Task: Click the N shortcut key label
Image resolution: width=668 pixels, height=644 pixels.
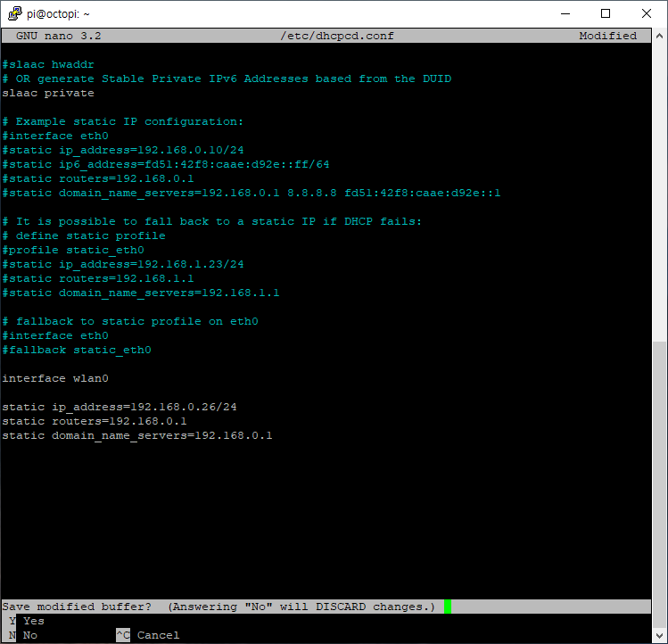Action: pyautogui.click(x=12, y=635)
